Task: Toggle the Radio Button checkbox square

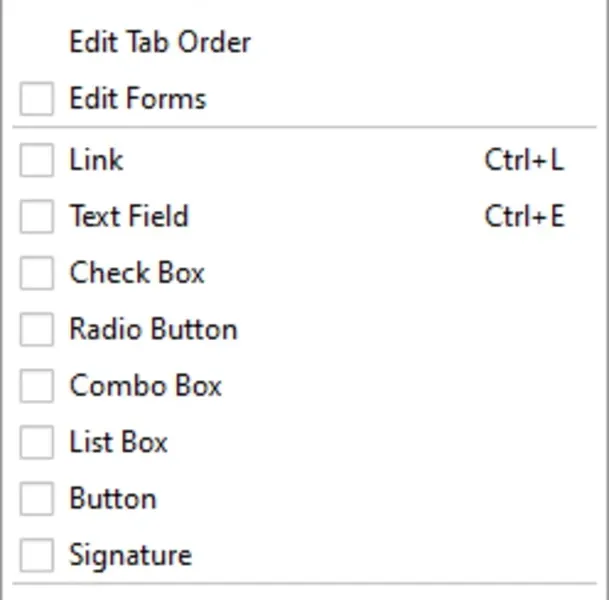Action: coord(37,329)
